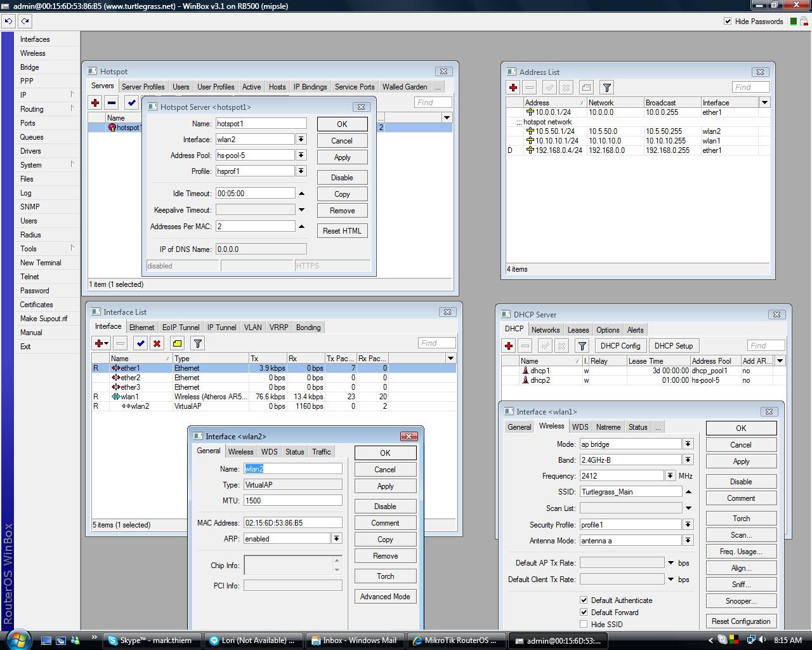Select Wireless in the left sidebar menu
Viewport: 812px width, 650px height.
pyautogui.click(x=33, y=53)
